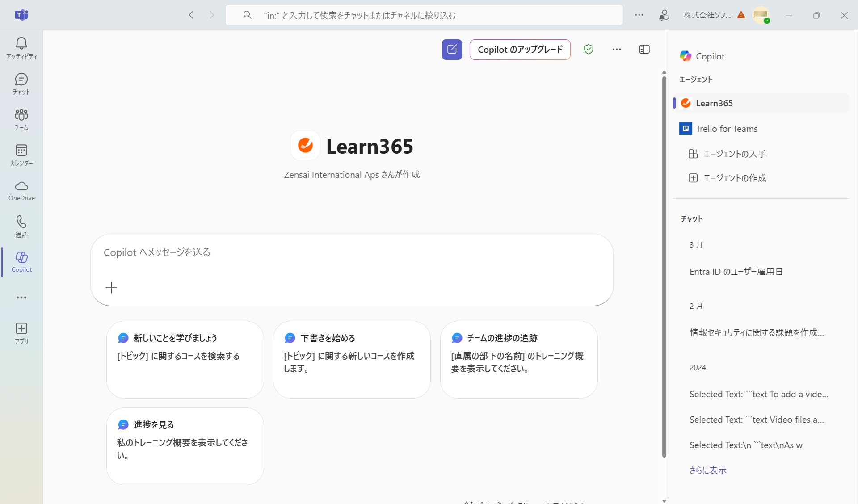
Task: Expand more apps with the sidebar ellipsis
Action: (x=21, y=297)
